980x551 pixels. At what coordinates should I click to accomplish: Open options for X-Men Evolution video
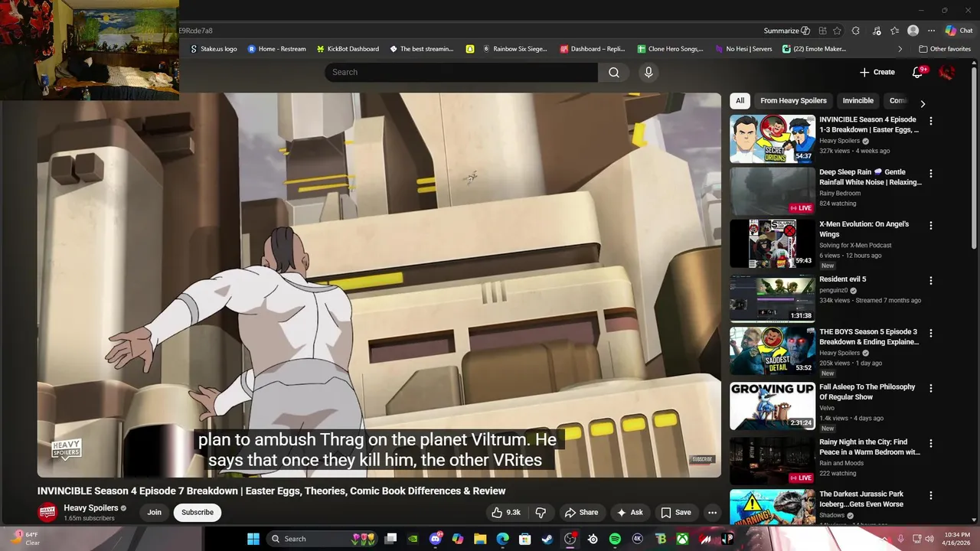(931, 226)
